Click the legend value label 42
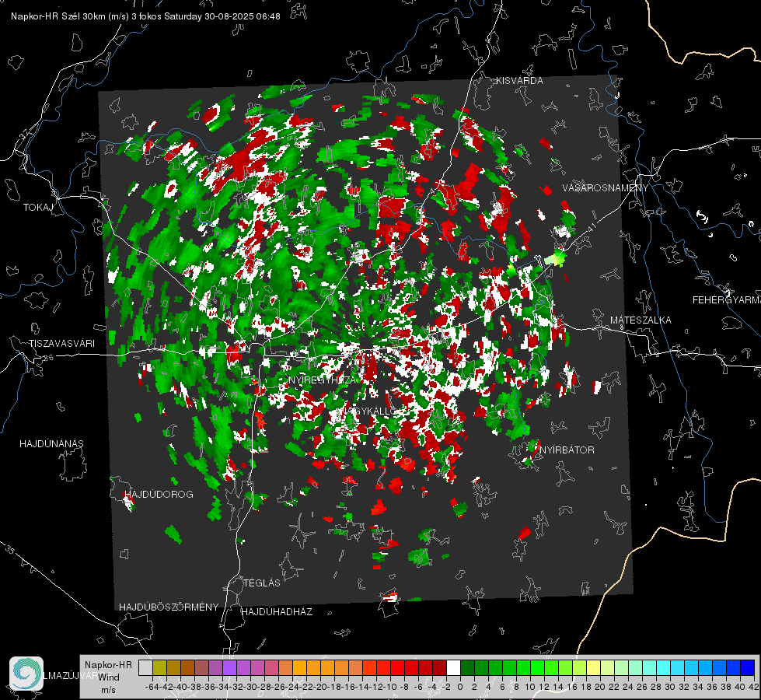 point(754,687)
